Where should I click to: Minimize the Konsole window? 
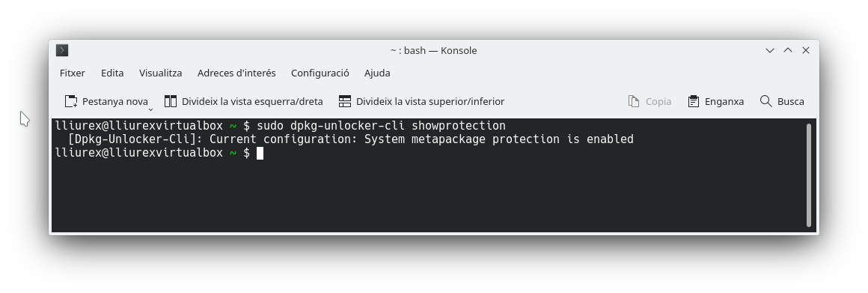tap(769, 50)
